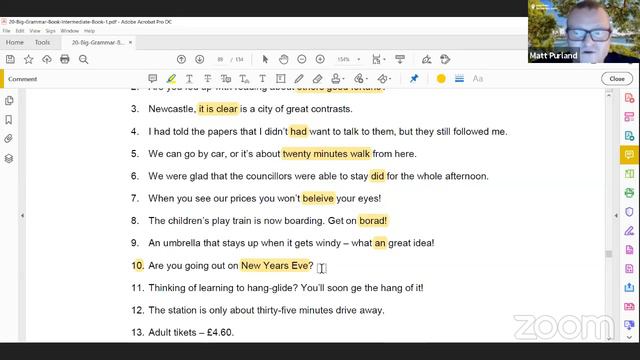Click the highlighted text "twenty minutes walk"
Image resolution: width=640 pixels, height=360 pixels.
[326, 154]
